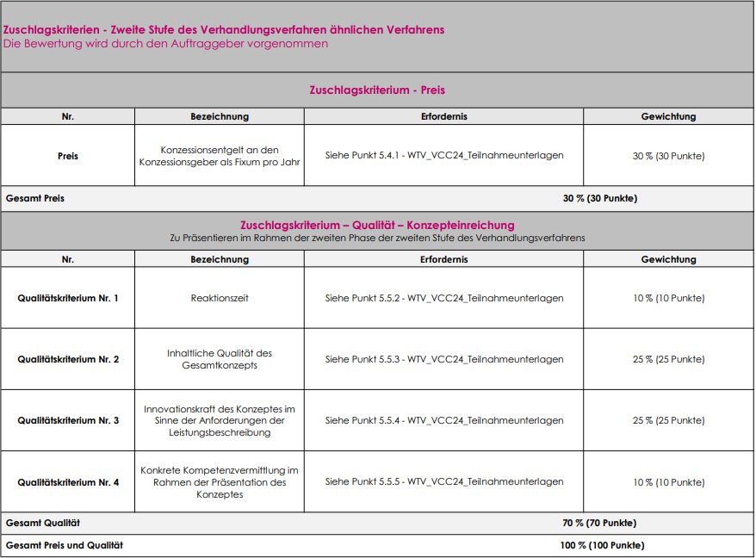Select the "Zuschlagskriterium - Preis" section header

pyautogui.click(x=377, y=90)
